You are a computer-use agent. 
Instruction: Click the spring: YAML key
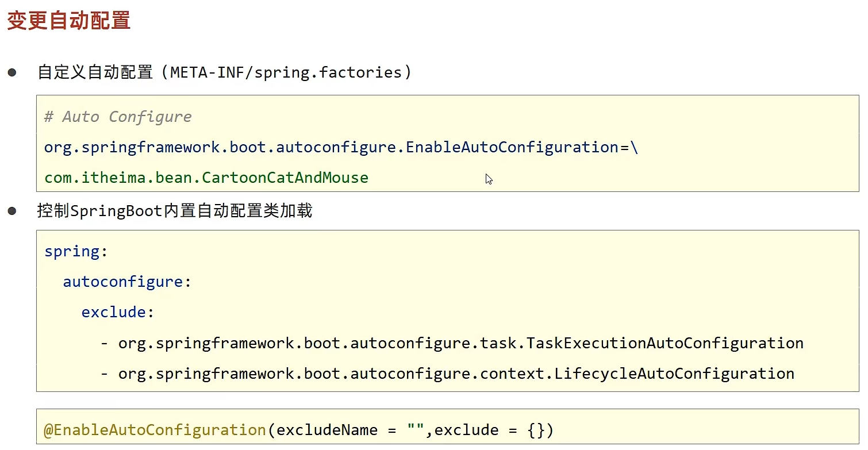pos(76,252)
